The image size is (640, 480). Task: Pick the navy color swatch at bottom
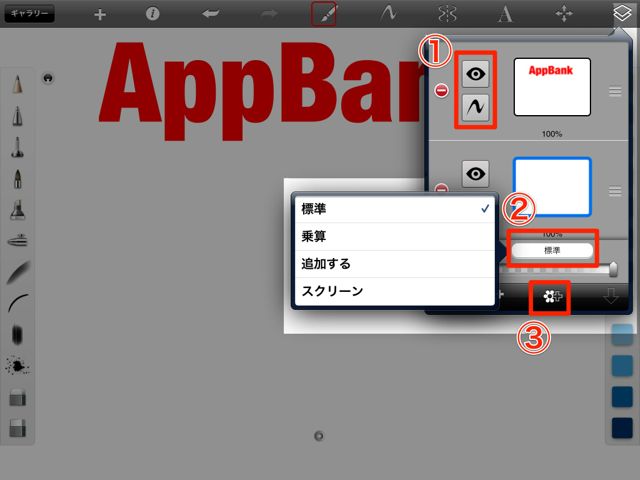point(622,428)
